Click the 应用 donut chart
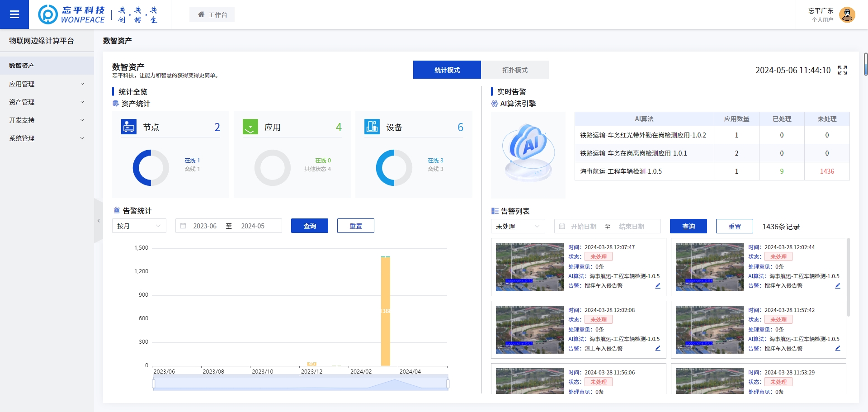The width and height of the screenshot is (868, 412). 272,168
